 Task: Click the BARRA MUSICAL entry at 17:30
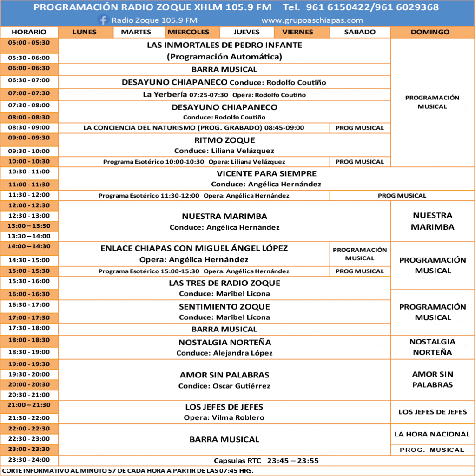click(x=224, y=330)
